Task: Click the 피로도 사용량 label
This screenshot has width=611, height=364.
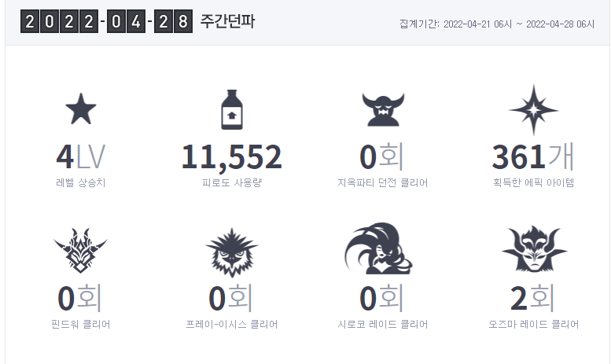Action: [232, 182]
